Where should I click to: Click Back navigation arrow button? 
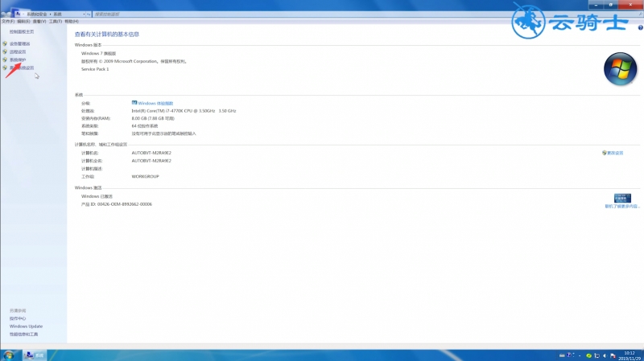point(3,14)
